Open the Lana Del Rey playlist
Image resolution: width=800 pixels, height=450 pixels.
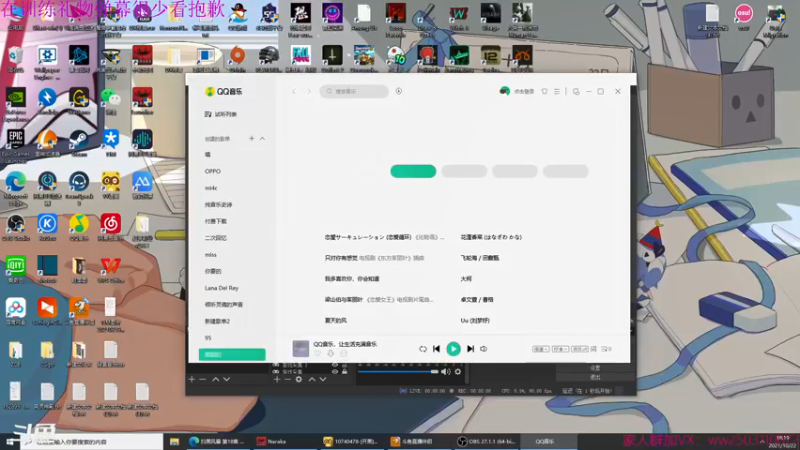[x=221, y=288]
